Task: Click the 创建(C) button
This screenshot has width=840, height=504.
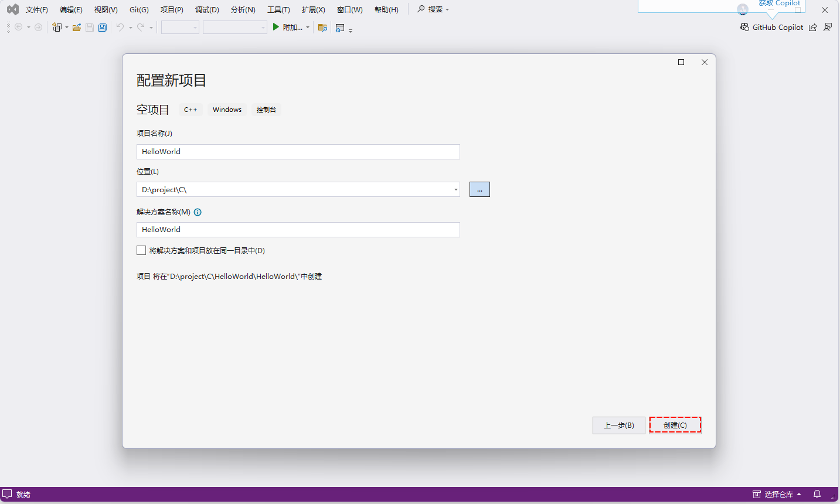Action: click(675, 425)
